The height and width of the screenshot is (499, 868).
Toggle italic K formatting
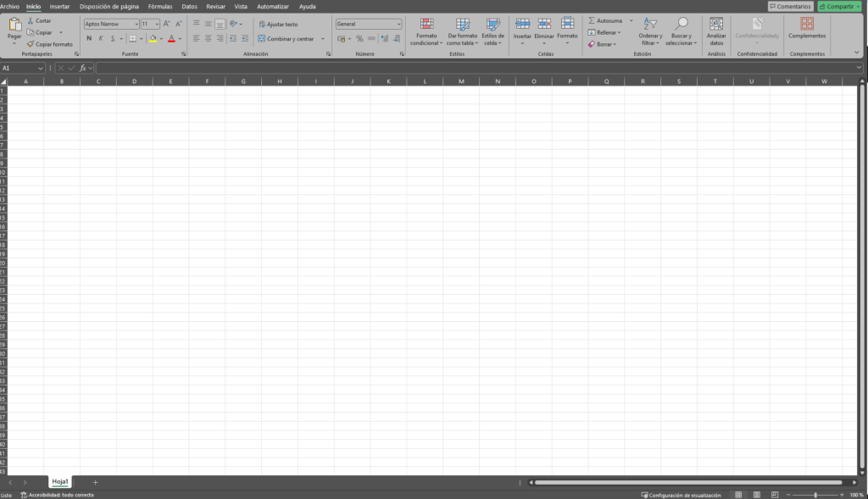[101, 39]
